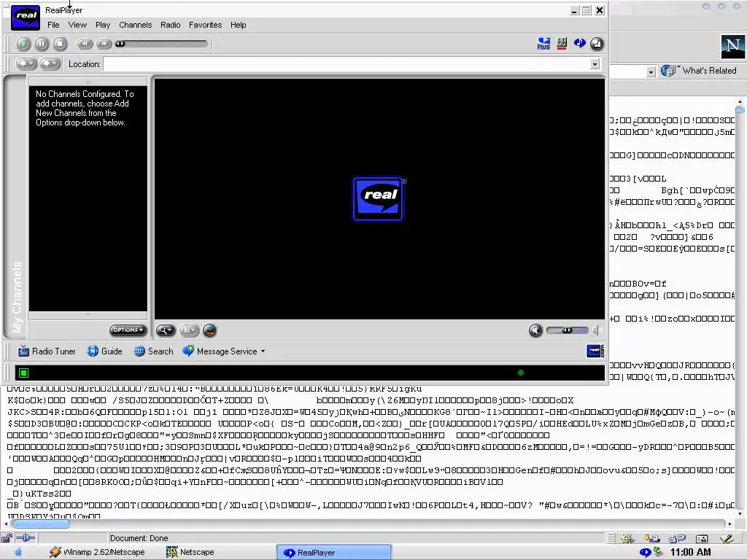Open the OPTIONS drop-down in channels panel
Viewport: 747px width, 560px height.
click(128, 330)
